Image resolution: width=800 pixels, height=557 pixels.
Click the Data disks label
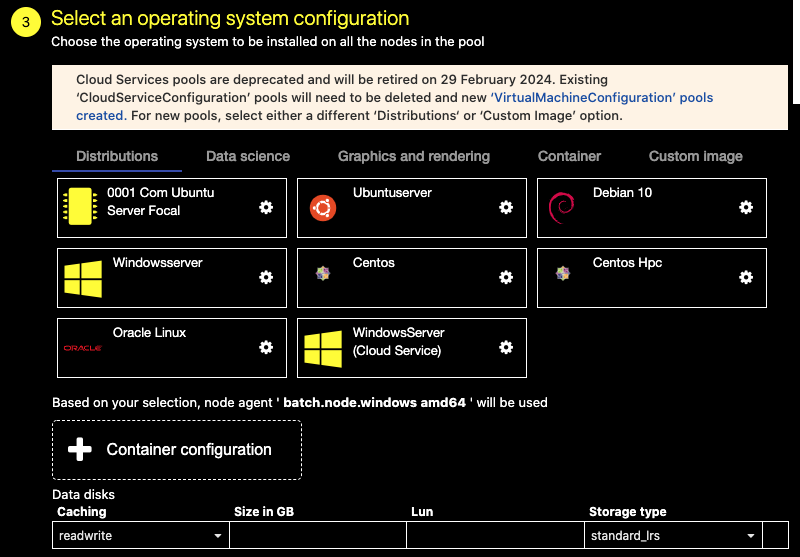coord(83,495)
